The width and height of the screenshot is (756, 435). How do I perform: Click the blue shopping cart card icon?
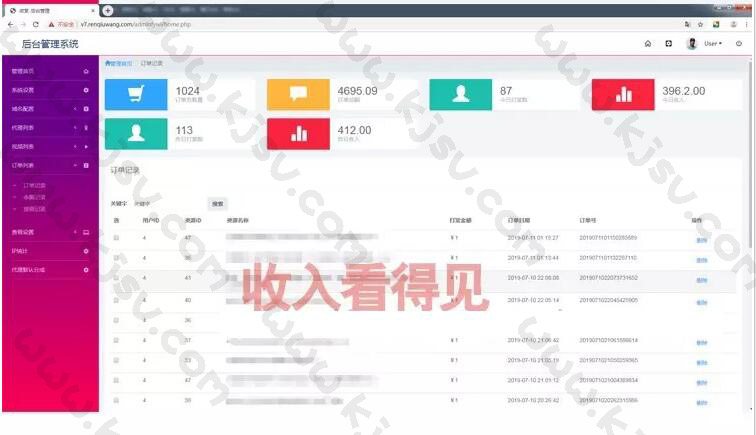(x=136, y=94)
